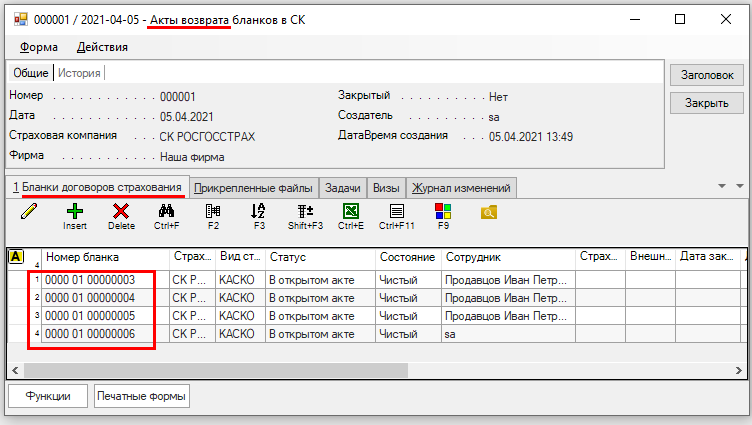This screenshot has height=425, width=752.
Task: Click the pencil edit icon in toolbar
Action: [x=28, y=212]
